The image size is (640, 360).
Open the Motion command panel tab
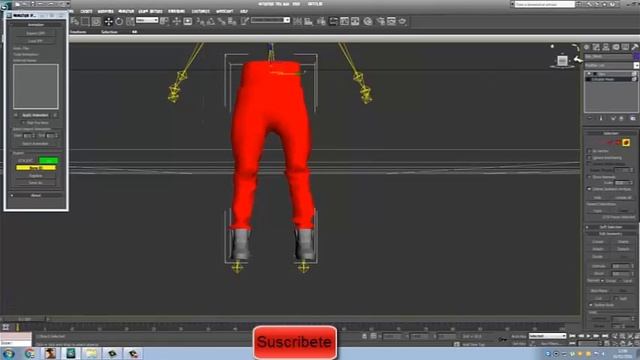click(x=616, y=47)
